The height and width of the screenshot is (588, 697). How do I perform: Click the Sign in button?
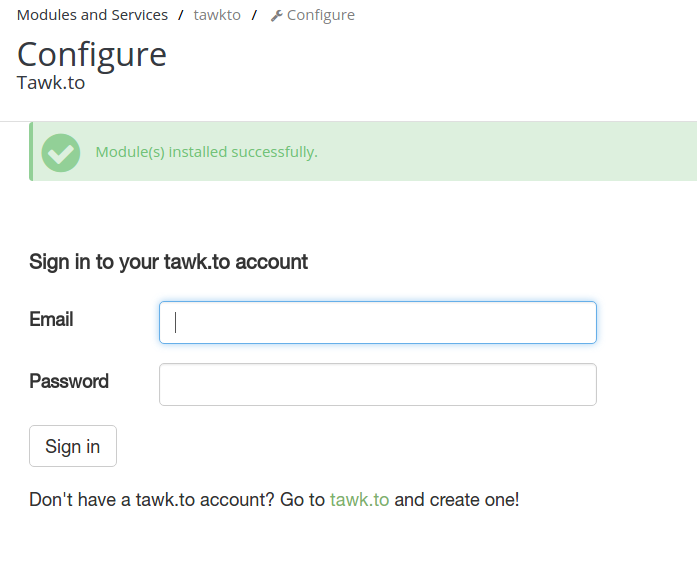click(73, 446)
